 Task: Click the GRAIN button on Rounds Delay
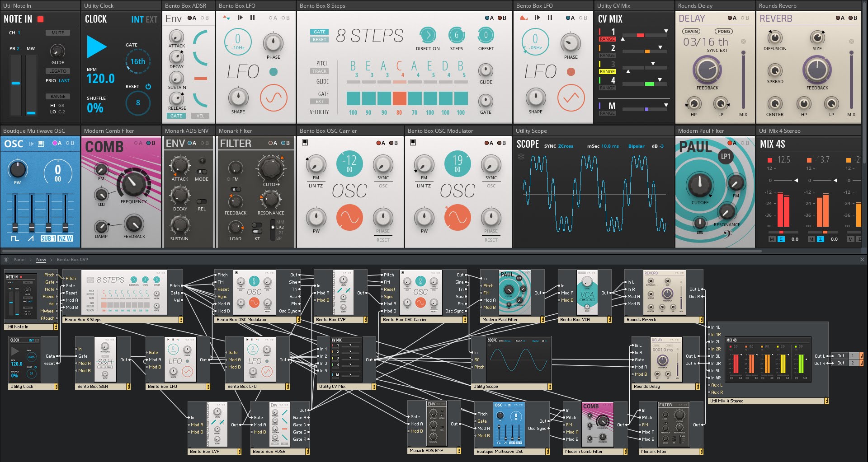692,31
